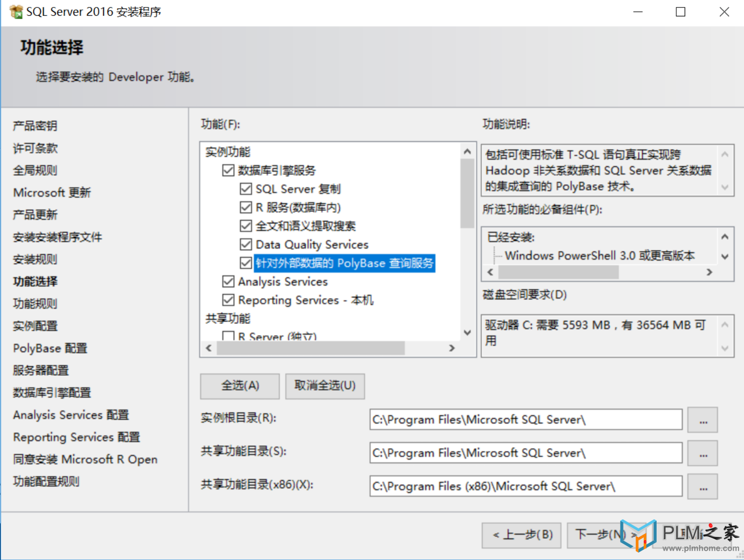Viewport: 744px width, 560px height.
Task: Maximize the setup window
Action: click(x=681, y=12)
